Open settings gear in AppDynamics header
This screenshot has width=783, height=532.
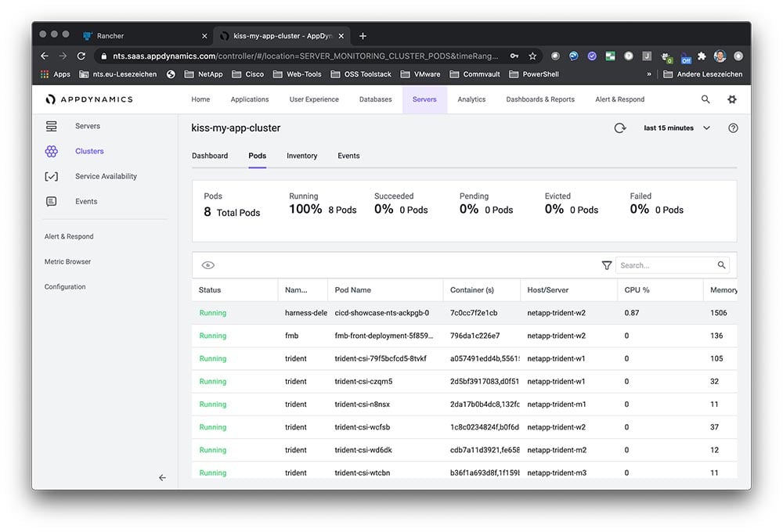[x=732, y=99]
